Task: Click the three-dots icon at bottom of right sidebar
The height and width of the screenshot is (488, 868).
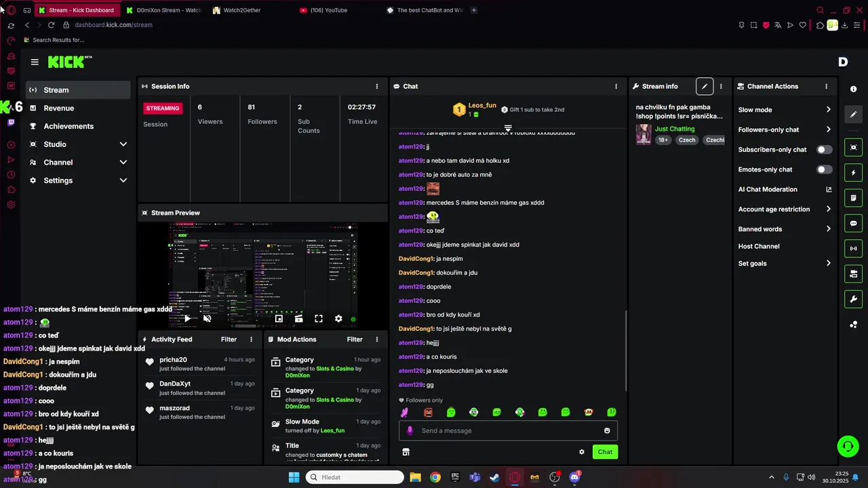Action: [853, 325]
